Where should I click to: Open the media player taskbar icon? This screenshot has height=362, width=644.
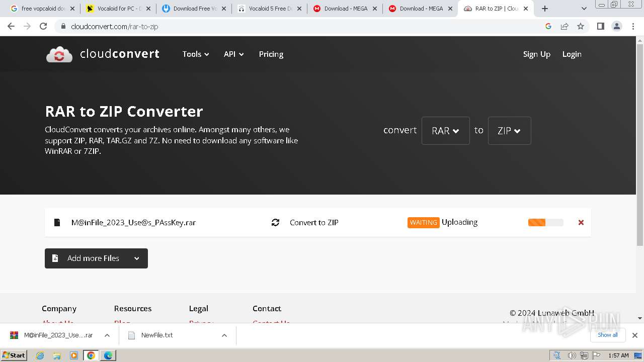point(74,355)
